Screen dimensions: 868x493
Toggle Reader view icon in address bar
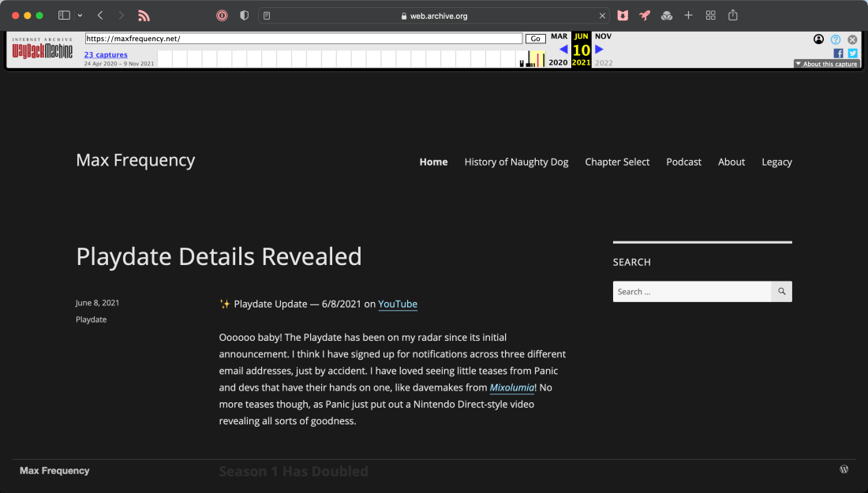268,16
